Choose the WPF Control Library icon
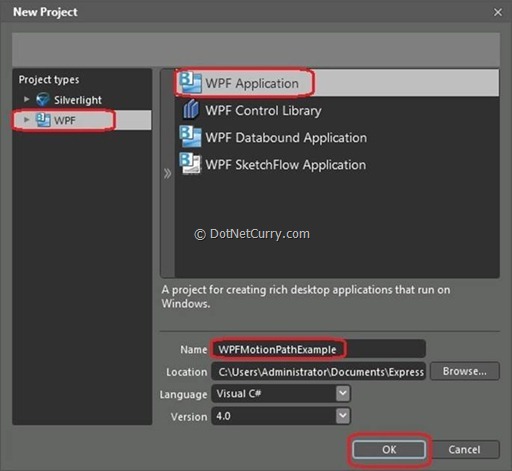The image size is (512, 471). click(x=191, y=109)
